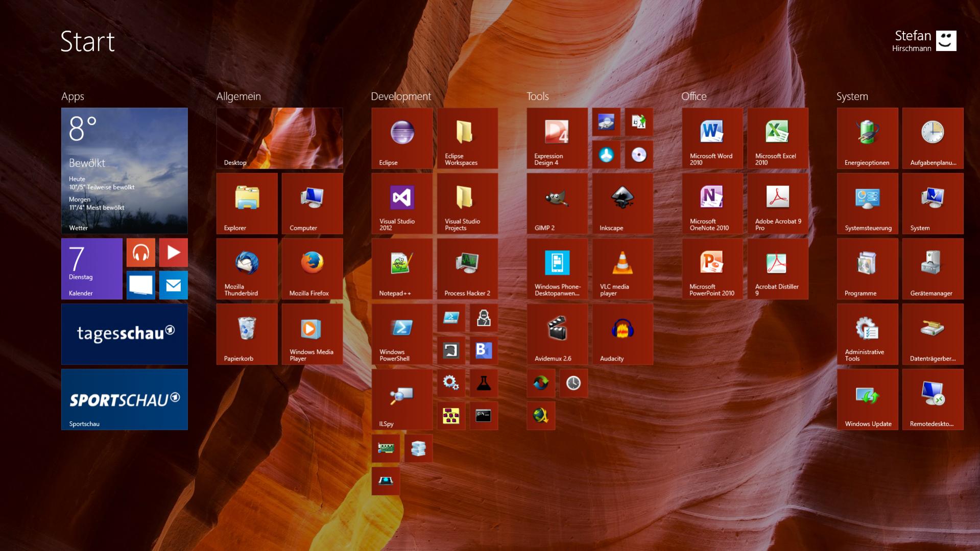Open the small clock tile in Tools

point(573,383)
